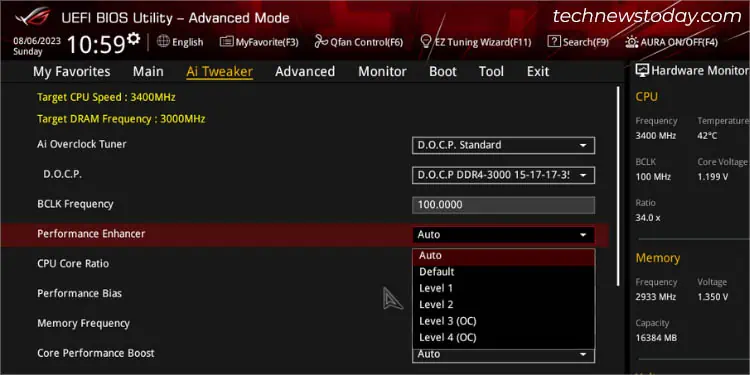Open Ai Overclock Tuner dropdown

(x=503, y=145)
